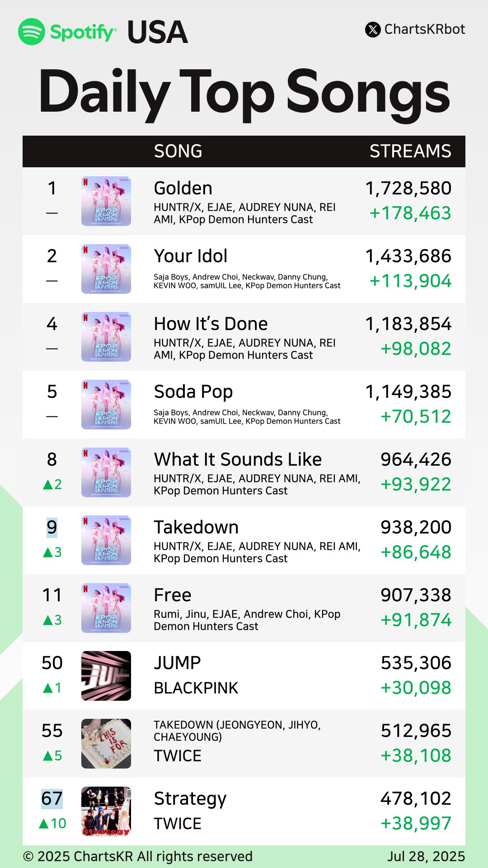The height and width of the screenshot is (868, 488).
Task: Click the up arrow under rank 67
Action: point(44,824)
